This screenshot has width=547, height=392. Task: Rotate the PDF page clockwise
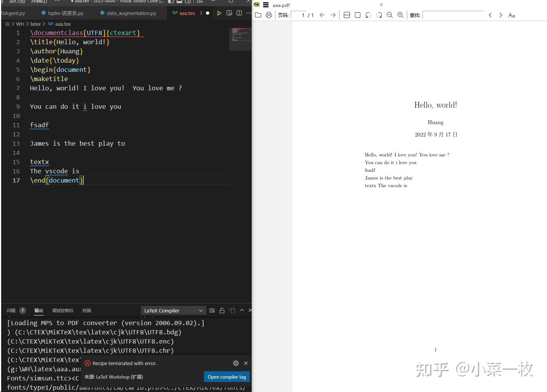[380, 15]
